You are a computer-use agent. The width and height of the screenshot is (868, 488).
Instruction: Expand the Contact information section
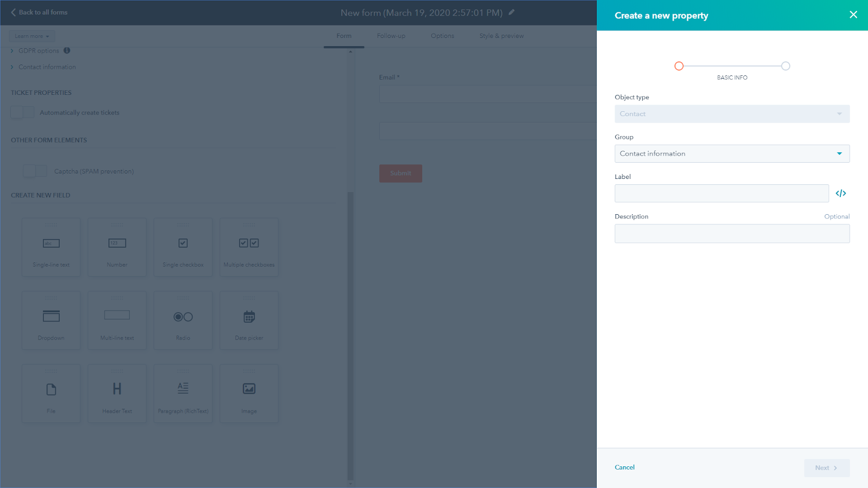click(x=43, y=67)
